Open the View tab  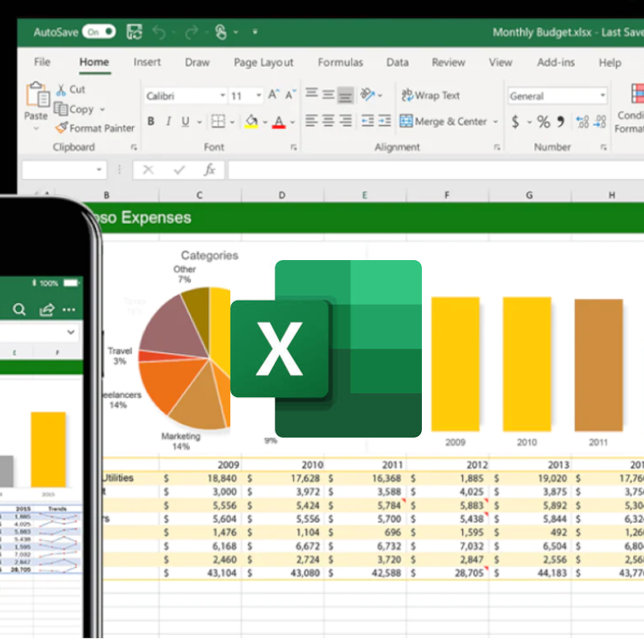point(500,63)
